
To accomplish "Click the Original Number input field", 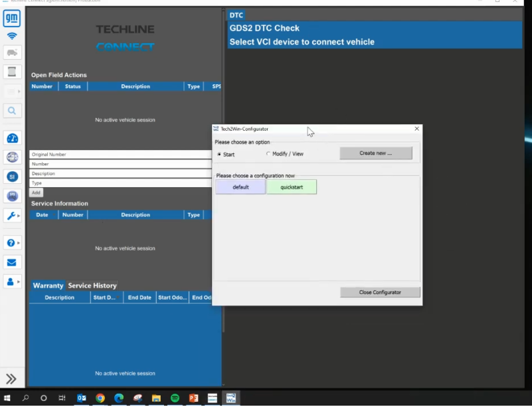I will (120, 154).
